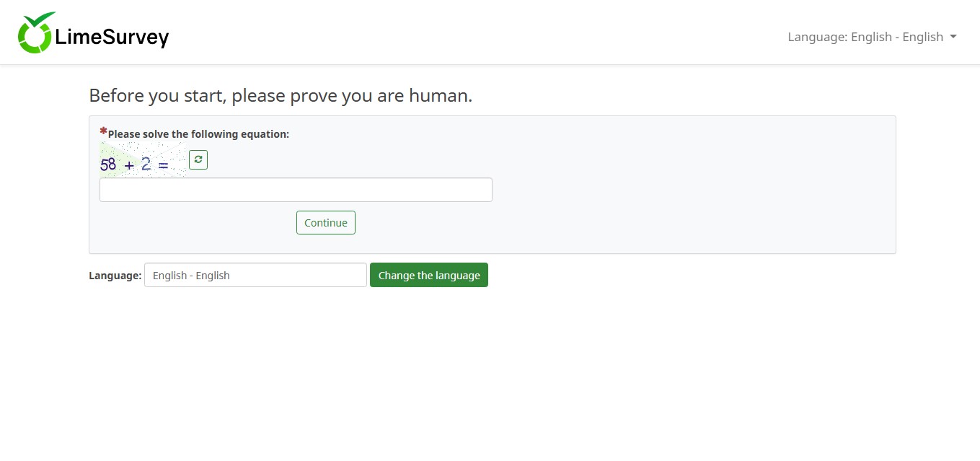Click the "Please solve the following equation" label
Image resolution: width=980 pixels, height=461 pixels.
[x=198, y=134]
